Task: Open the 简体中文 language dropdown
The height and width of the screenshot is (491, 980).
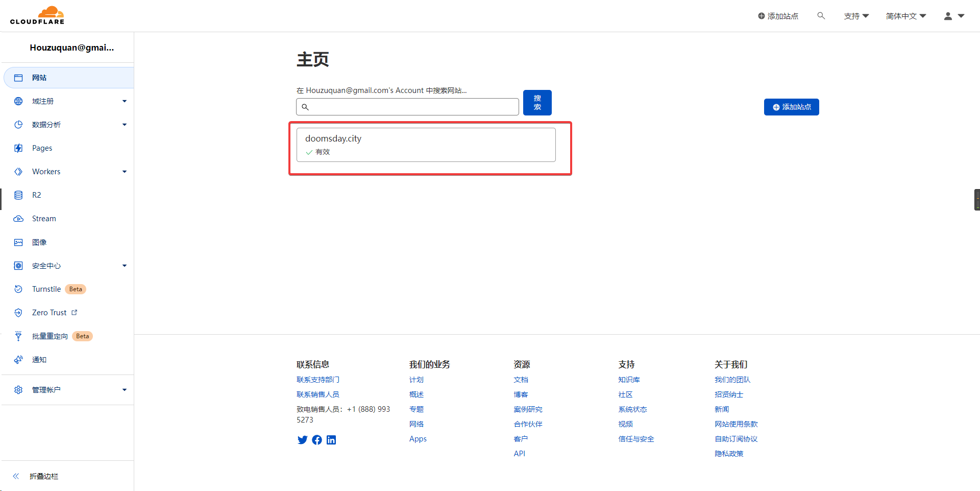Action: pyautogui.click(x=905, y=16)
